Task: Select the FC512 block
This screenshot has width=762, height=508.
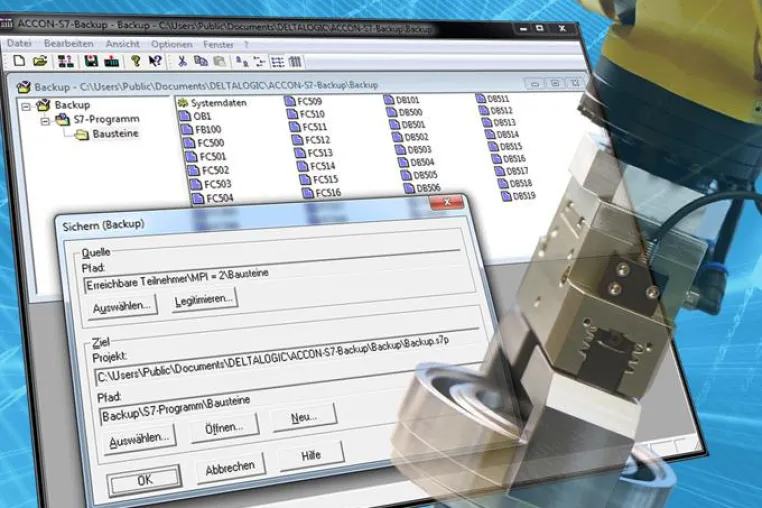Action: 312,140
